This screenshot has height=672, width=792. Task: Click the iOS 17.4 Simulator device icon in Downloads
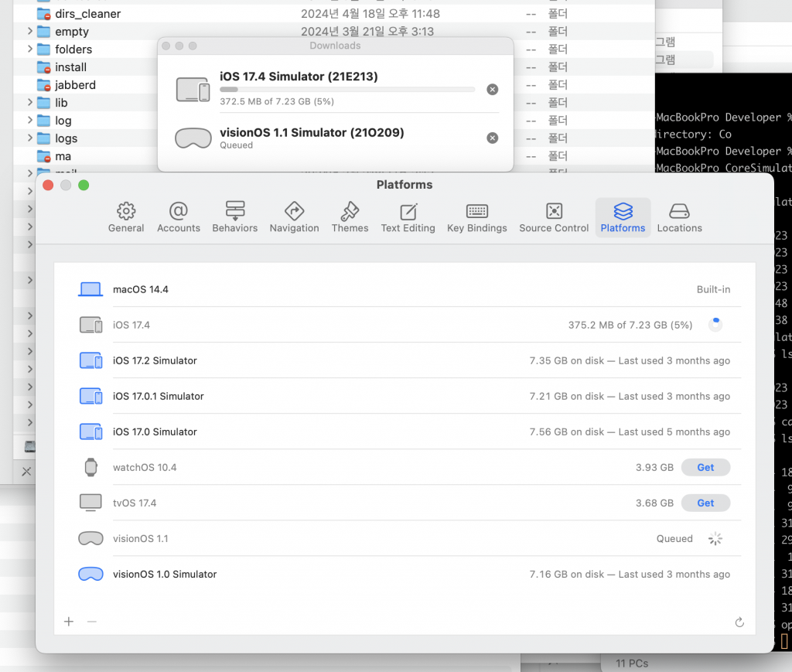click(193, 90)
